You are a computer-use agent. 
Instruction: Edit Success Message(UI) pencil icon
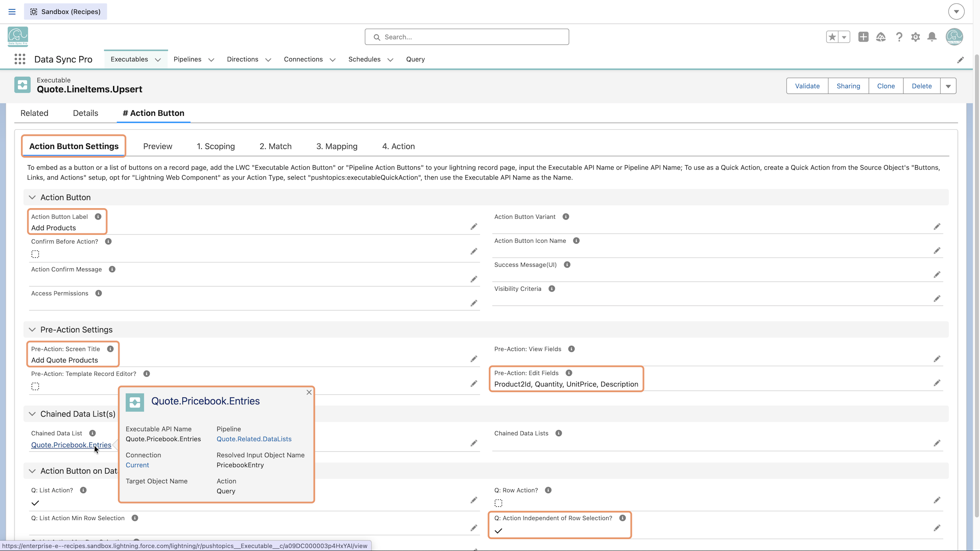pyautogui.click(x=937, y=274)
